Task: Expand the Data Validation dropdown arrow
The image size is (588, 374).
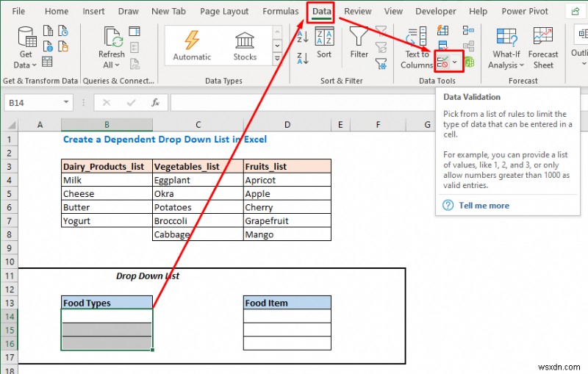Action: [x=455, y=62]
